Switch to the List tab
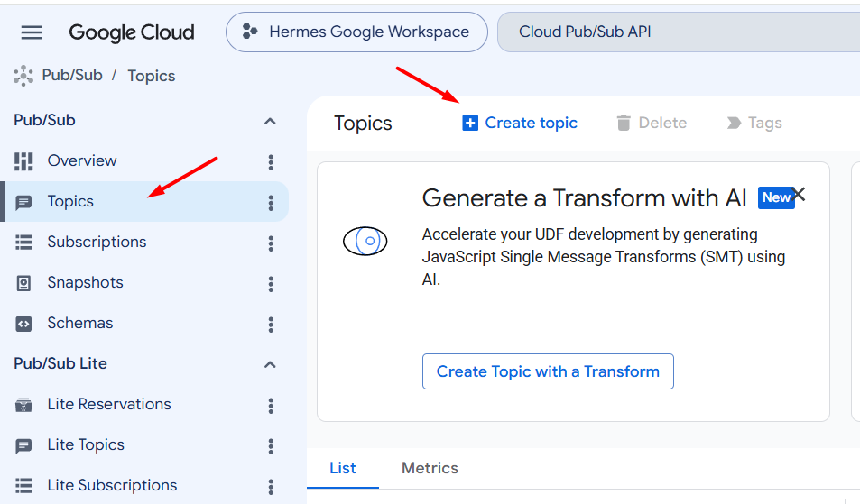860x504 pixels. (x=343, y=468)
